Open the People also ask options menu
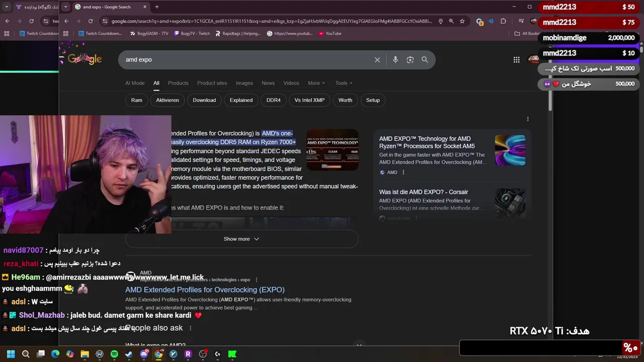 pyautogui.click(x=190, y=328)
